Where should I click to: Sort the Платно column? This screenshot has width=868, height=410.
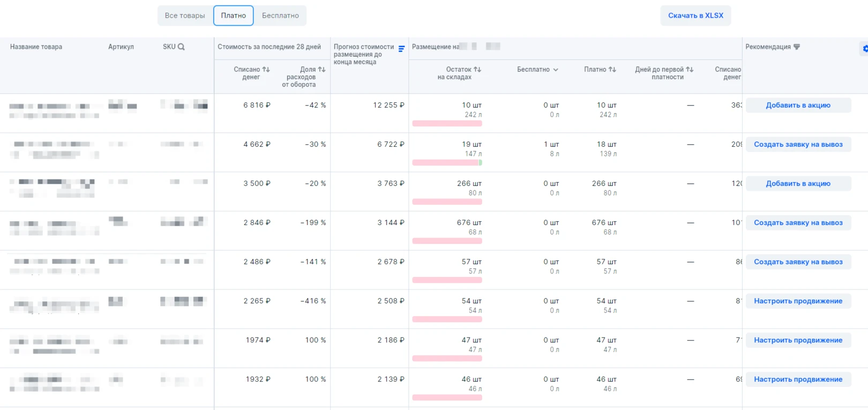click(612, 70)
